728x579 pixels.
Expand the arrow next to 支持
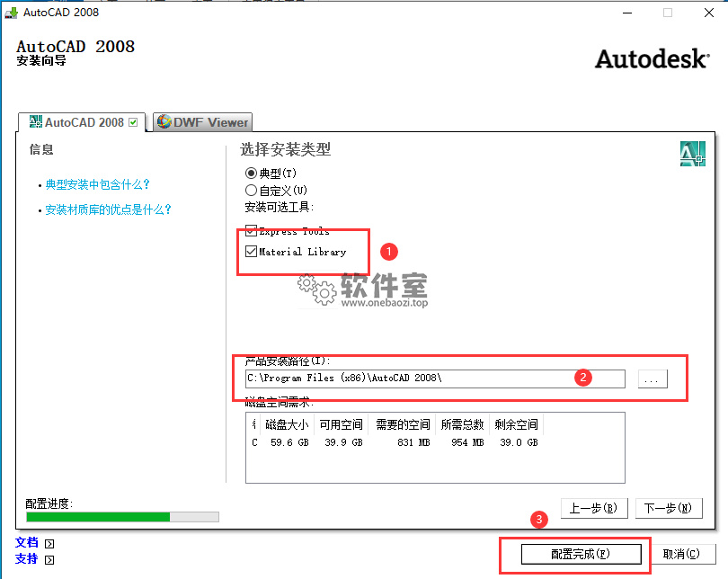[49, 560]
